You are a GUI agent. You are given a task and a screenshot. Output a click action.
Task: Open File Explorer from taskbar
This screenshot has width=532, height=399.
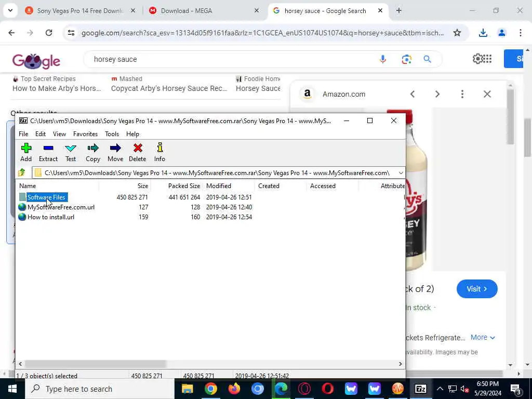coord(187,389)
